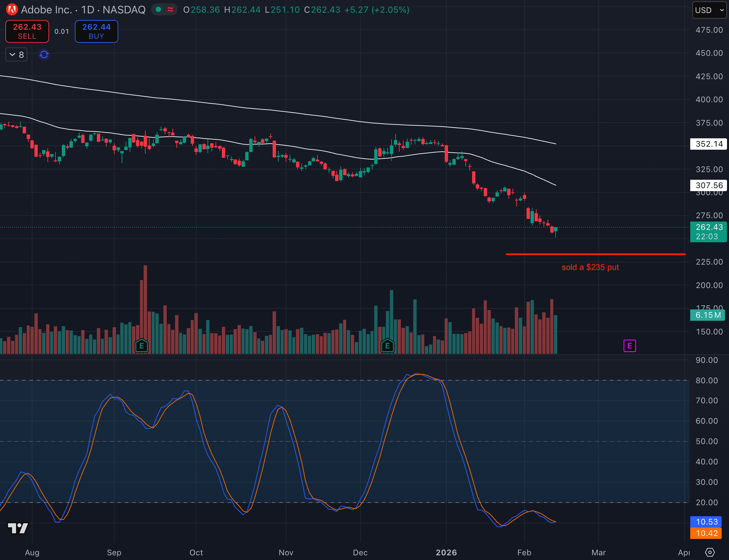Click the 6.15 M volume label

[708, 315]
